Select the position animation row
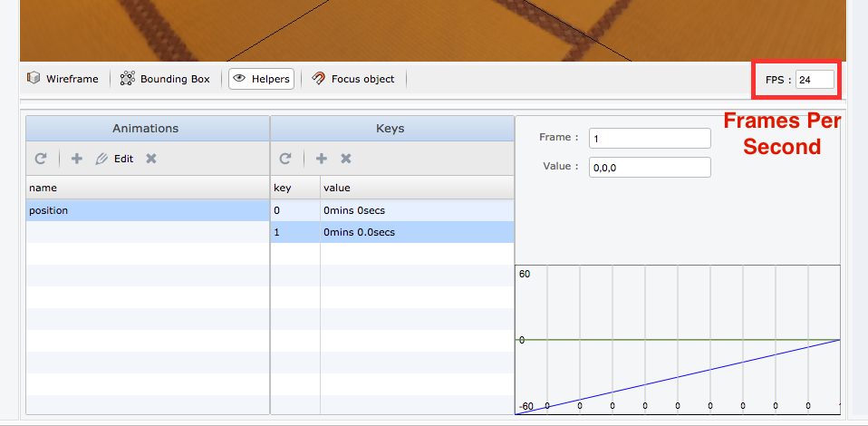The height and width of the screenshot is (426, 868). tap(148, 210)
